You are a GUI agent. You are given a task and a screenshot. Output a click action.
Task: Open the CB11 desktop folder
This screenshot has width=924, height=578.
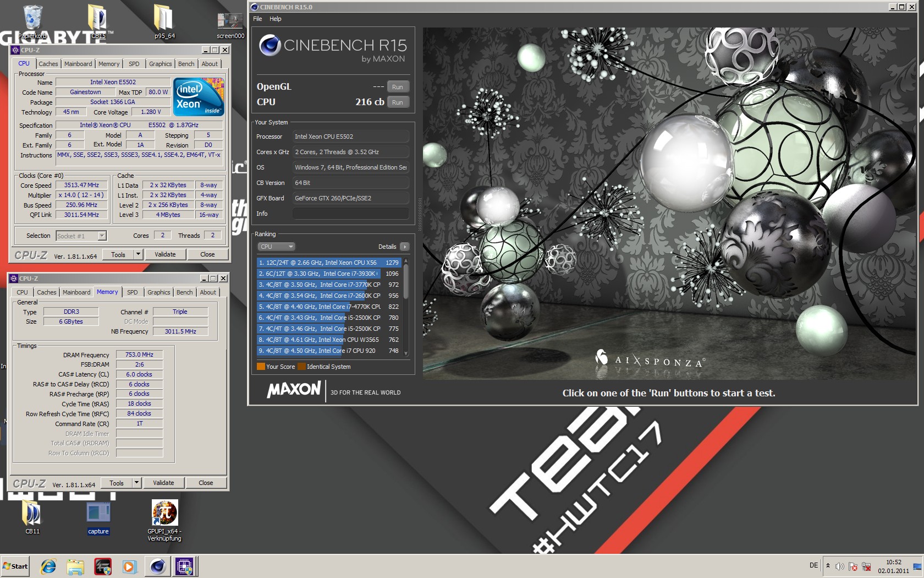(32, 517)
